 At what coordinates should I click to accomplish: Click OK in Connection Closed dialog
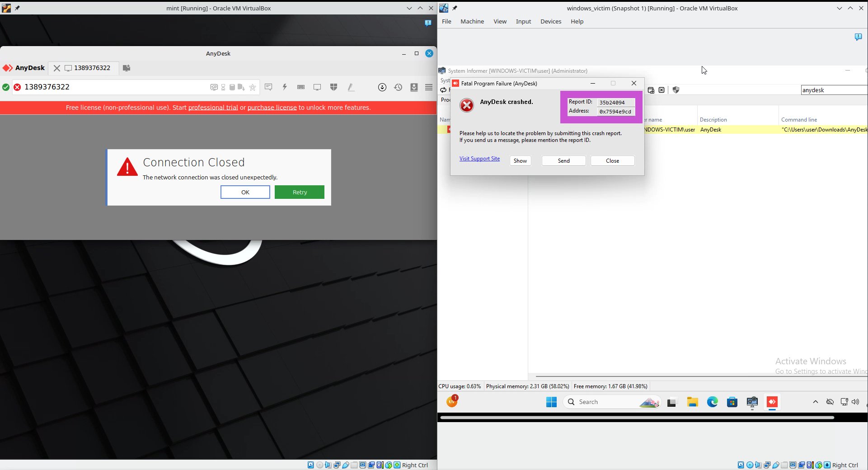click(245, 192)
